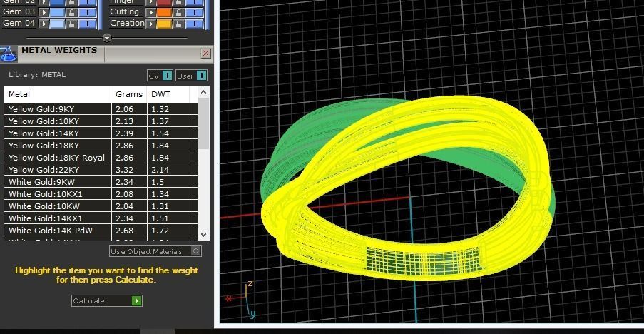Select the Yellow Gold:14KY row
The height and width of the screenshot is (334, 644).
pyautogui.click(x=101, y=133)
